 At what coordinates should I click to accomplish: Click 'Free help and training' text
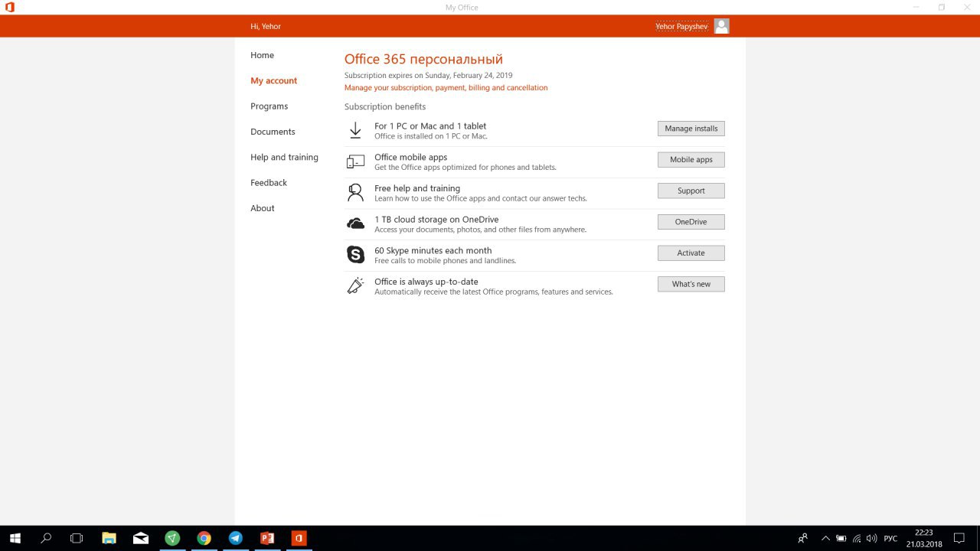417,188
